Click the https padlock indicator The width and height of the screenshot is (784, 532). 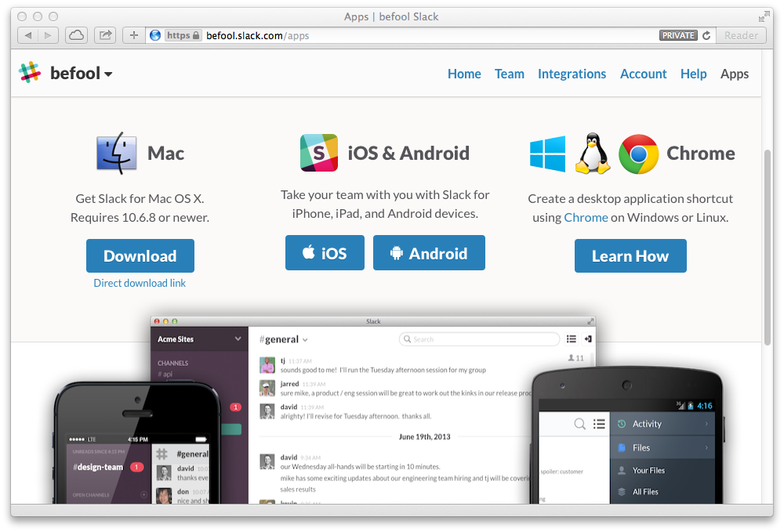pos(183,35)
